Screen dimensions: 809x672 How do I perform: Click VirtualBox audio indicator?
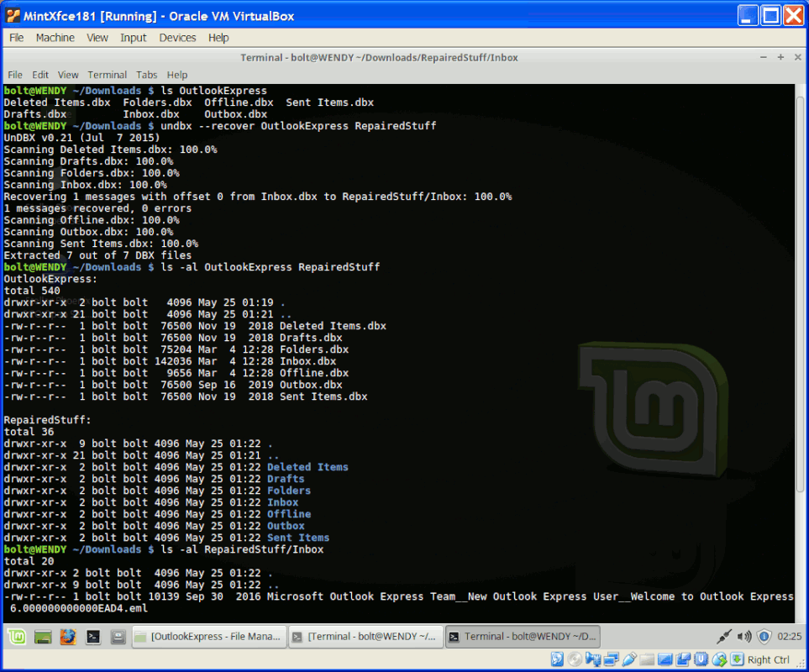(593, 659)
